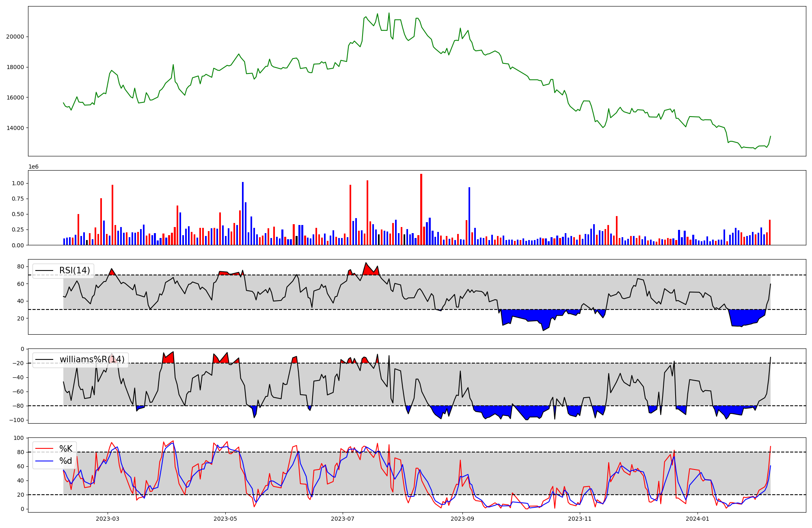Click the tallest blue volume bar
812x528 pixels.
click(243, 213)
